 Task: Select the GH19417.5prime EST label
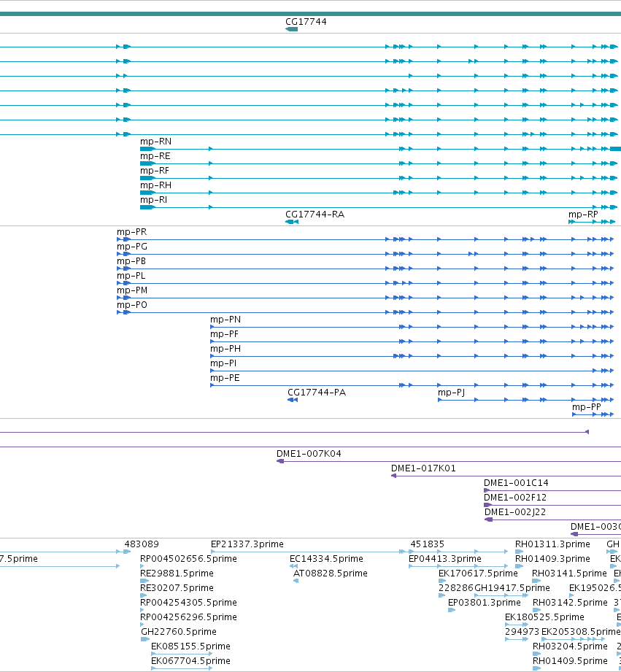[x=512, y=587]
